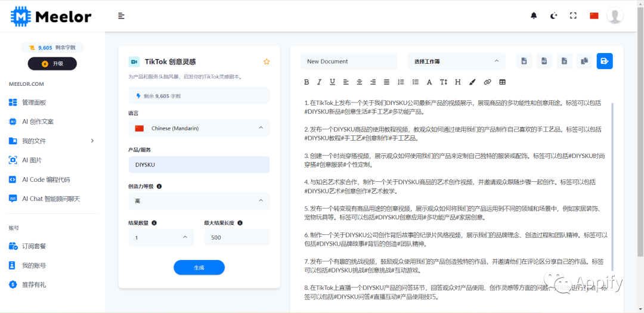Image resolution: width=644 pixels, height=313 pixels.
Task: Show info for 结果数量
Action: [x=154, y=223]
